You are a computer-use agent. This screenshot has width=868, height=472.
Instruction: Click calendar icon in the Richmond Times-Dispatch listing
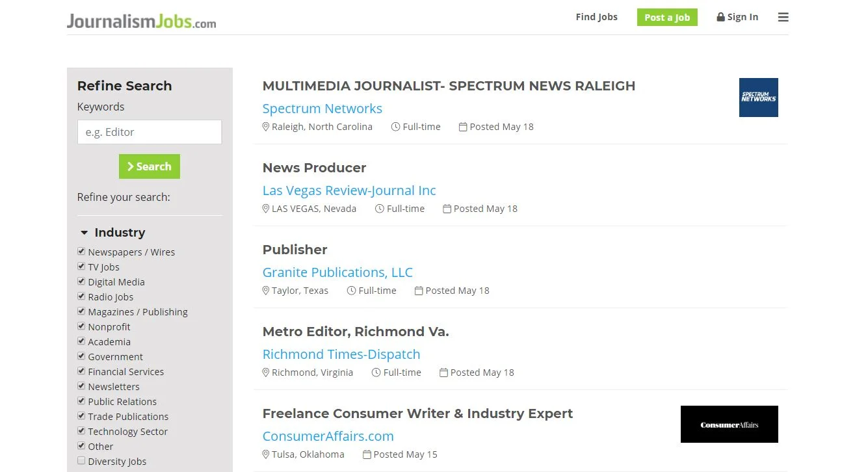coord(443,373)
